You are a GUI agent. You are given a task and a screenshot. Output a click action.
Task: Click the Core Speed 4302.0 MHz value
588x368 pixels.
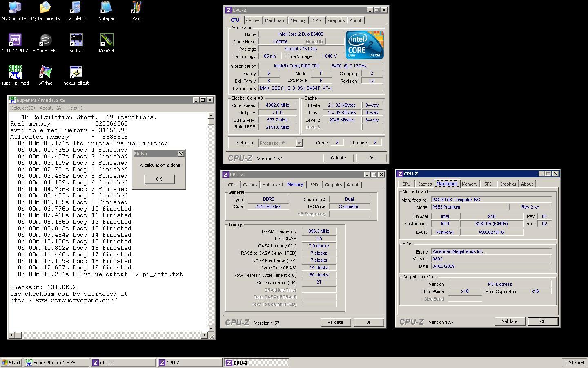pyautogui.click(x=277, y=105)
